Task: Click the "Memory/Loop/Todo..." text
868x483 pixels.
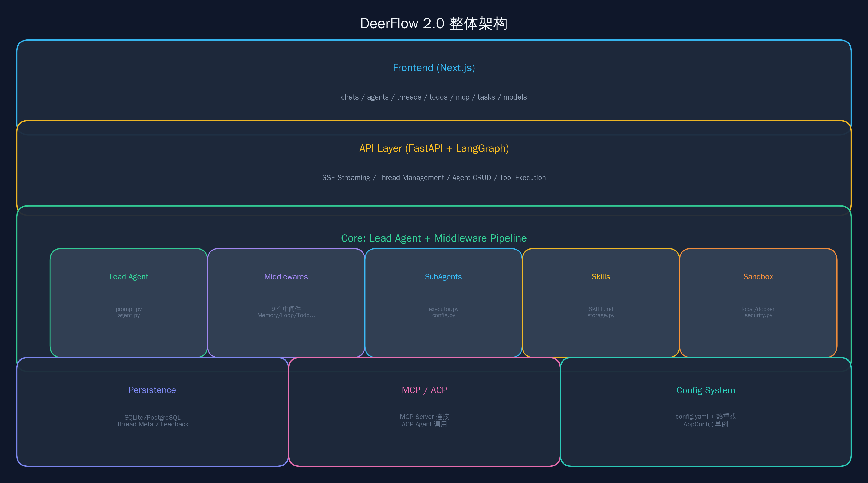Action: (x=286, y=315)
